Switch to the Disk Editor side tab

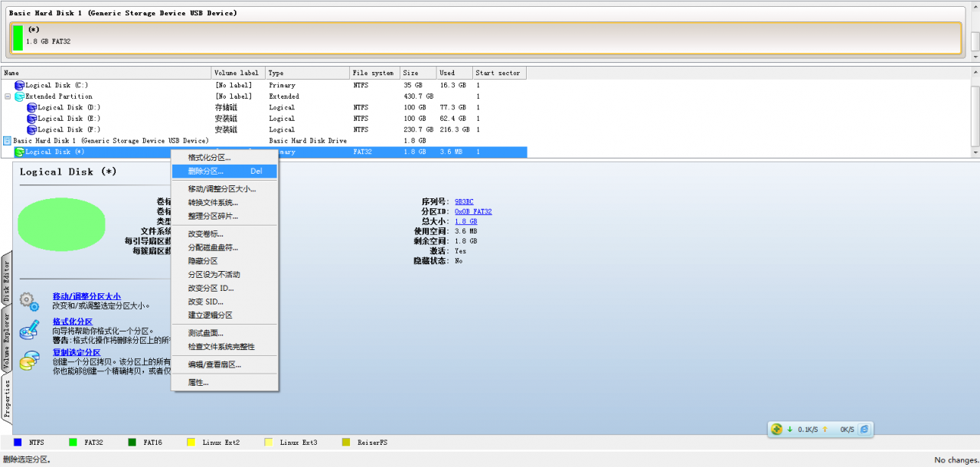coord(7,281)
